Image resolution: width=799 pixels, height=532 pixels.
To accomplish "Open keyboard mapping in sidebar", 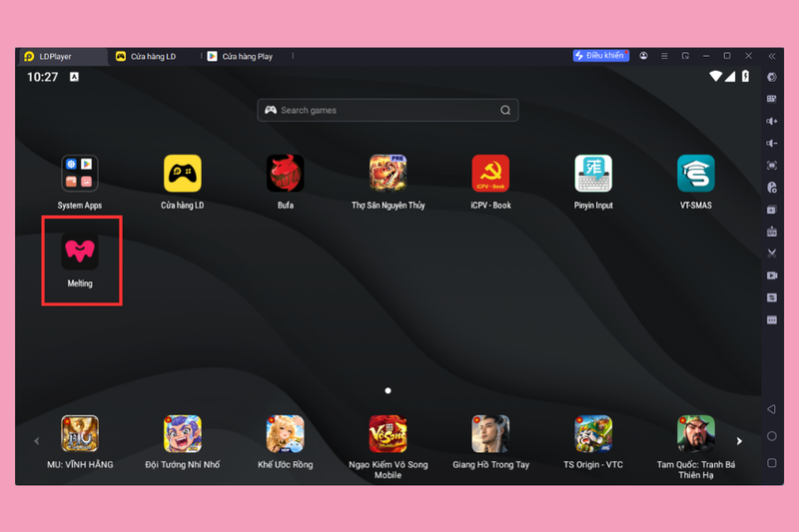I will (x=771, y=99).
